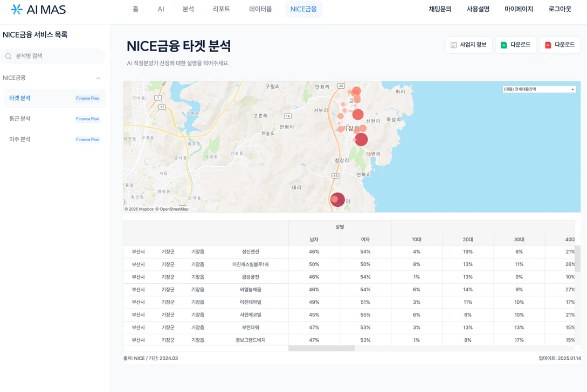Open the (대출) 전세대출잔액 map dropdown
Image resolution: width=587 pixels, height=392 pixels.
538,89
